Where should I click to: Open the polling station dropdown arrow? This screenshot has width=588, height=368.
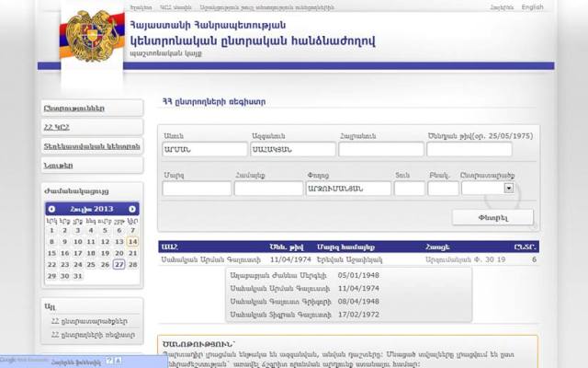[x=509, y=188]
